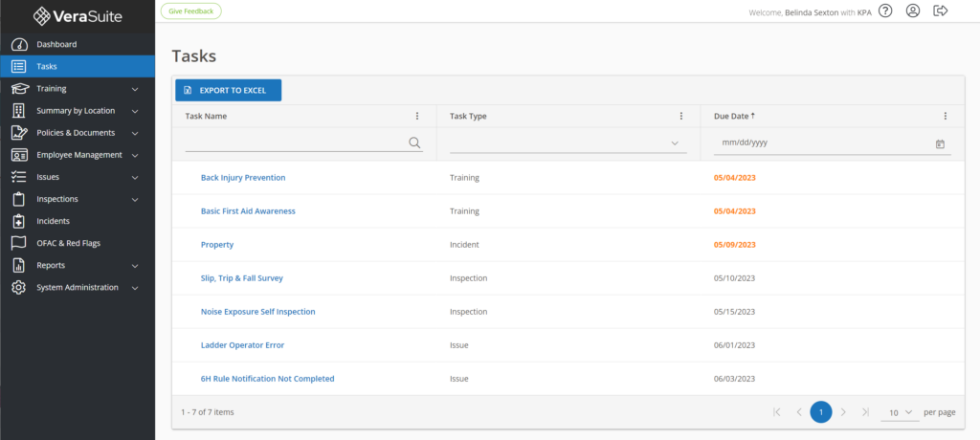Click the Due Date mm/dd/yyyy input field
Screen dimensions: 980x440
tap(823, 143)
